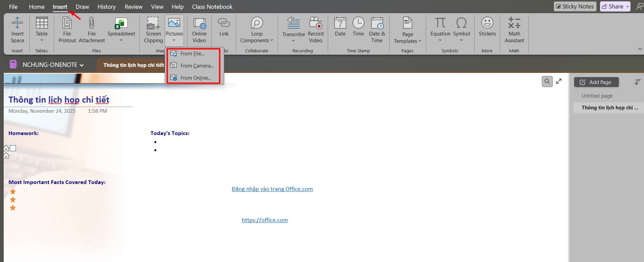Open the Sticky Notes button
The image size is (644, 262).
point(575,6)
